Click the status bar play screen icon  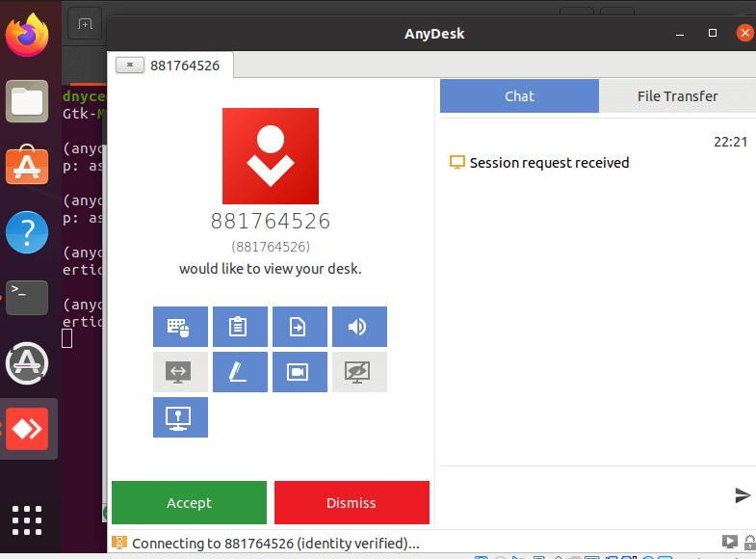click(x=729, y=542)
